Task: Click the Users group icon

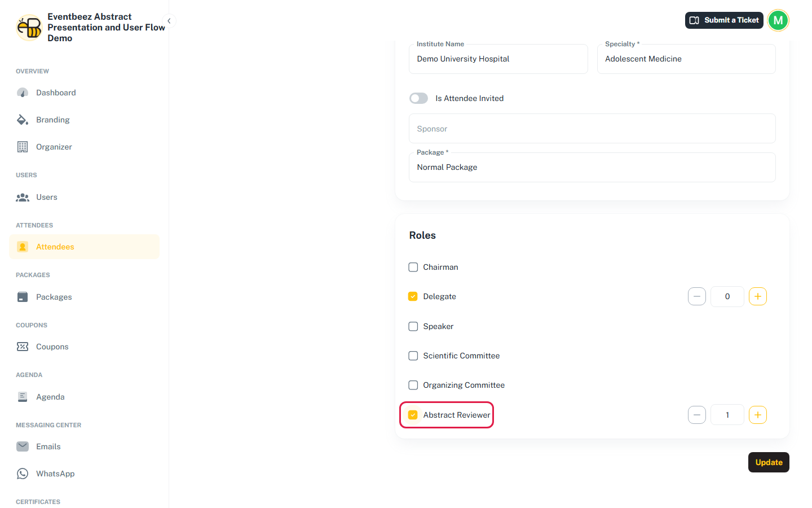Action: click(23, 197)
